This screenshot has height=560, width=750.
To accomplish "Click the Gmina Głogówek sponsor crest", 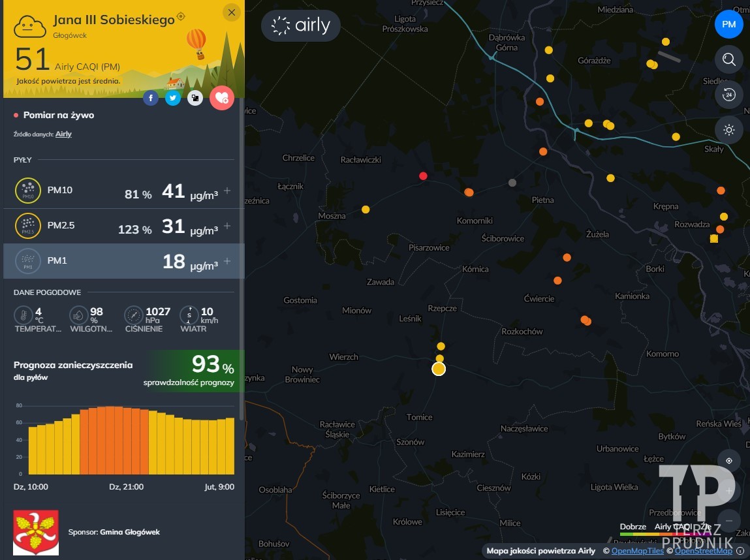I will click(x=36, y=533).
